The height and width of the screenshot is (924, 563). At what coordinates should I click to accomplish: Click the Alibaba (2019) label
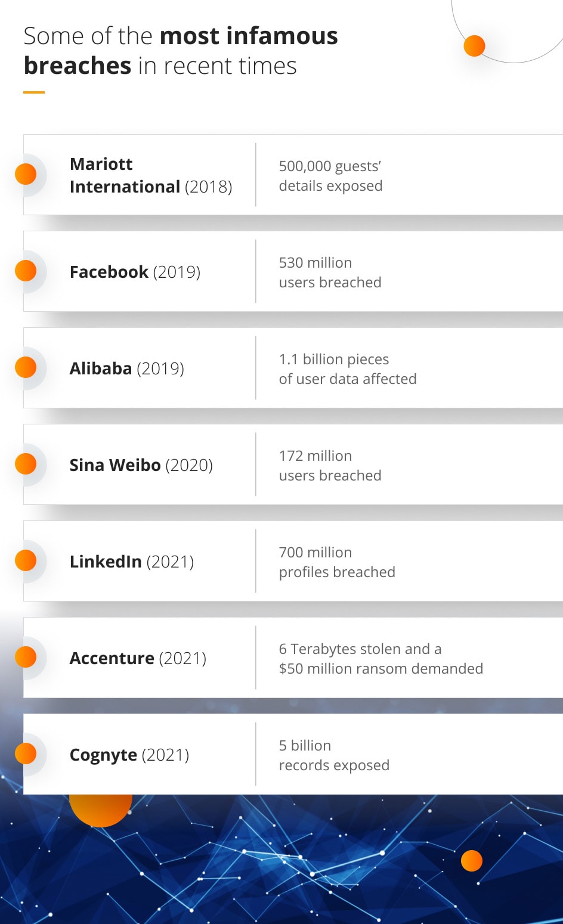click(126, 368)
